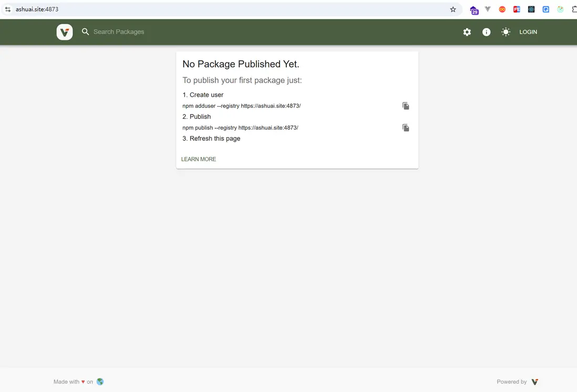Image resolution: width=577 pixels, height=392 pixels.
Task: Click the search magnifier icon
Action: click(x=85, y=32)
